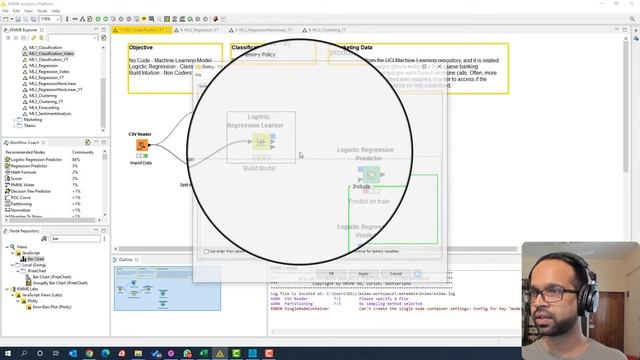640x360 pixels.
Task: Open the Node Repository view menu dots
Action: pyautogui.click(x=104, y=239)
